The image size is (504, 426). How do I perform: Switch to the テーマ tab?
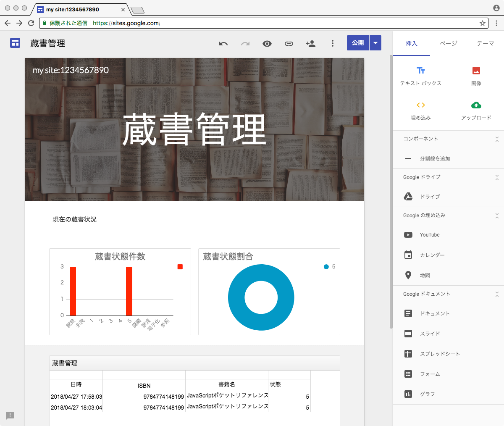click(x=485, y=44)
